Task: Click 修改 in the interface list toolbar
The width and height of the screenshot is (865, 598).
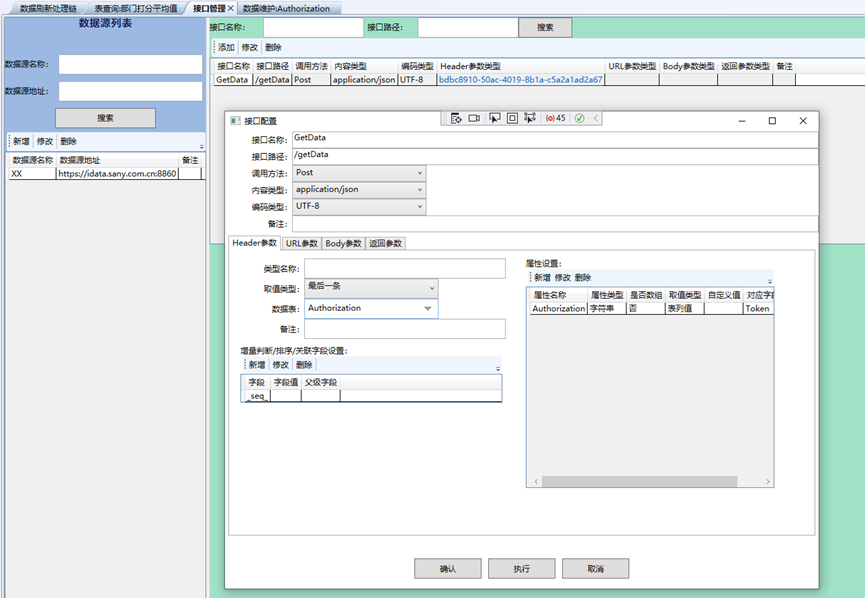Action: point(249,47)
